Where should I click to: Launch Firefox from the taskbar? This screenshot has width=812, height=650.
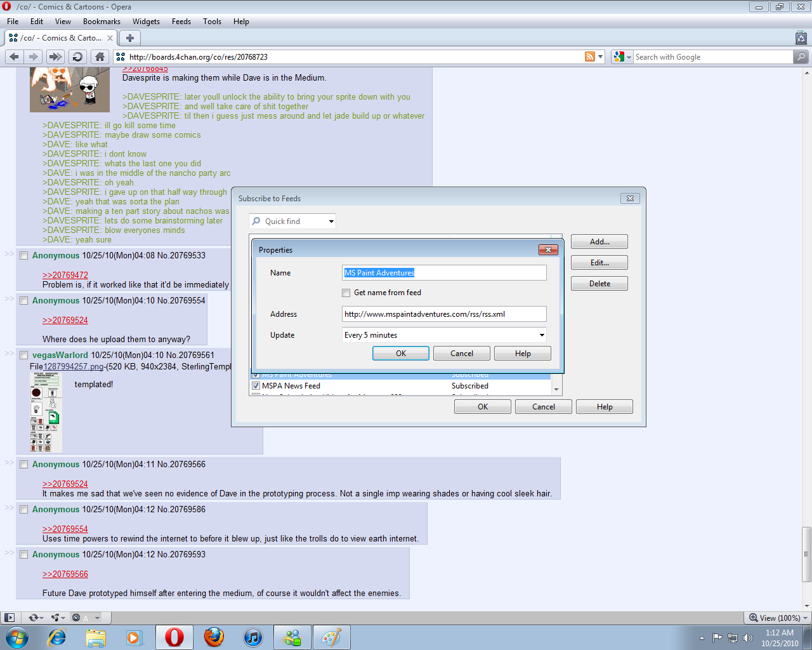(x=214, y=637)
